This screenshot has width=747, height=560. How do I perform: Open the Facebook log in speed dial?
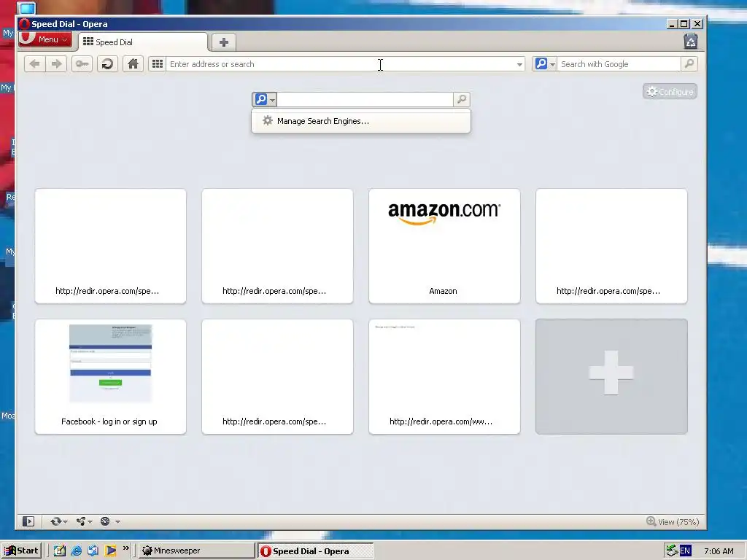111,376
